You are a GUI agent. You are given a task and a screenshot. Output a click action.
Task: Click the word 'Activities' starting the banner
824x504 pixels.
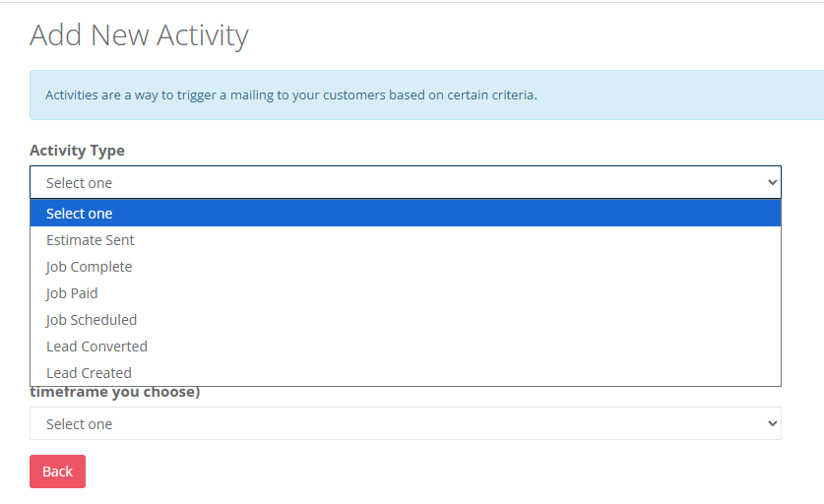tap(75, 95)
